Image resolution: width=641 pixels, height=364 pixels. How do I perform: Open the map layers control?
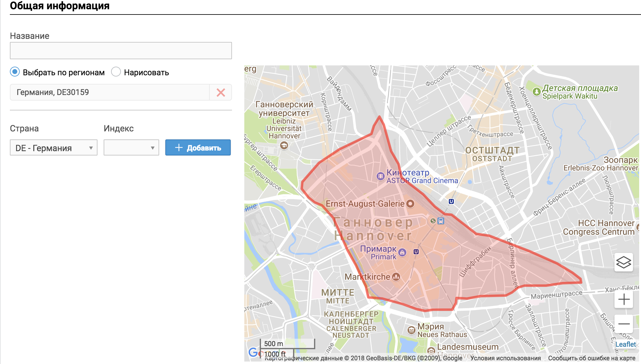pos(623,263)
